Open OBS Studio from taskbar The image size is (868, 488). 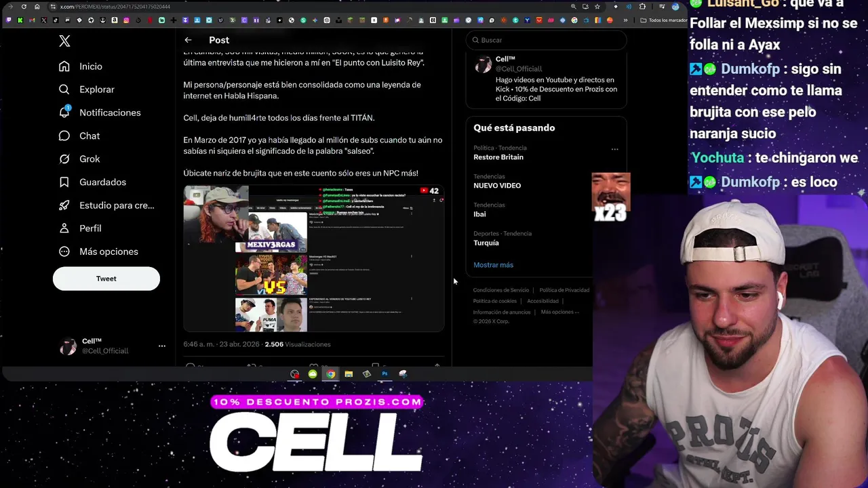(294, 374)
